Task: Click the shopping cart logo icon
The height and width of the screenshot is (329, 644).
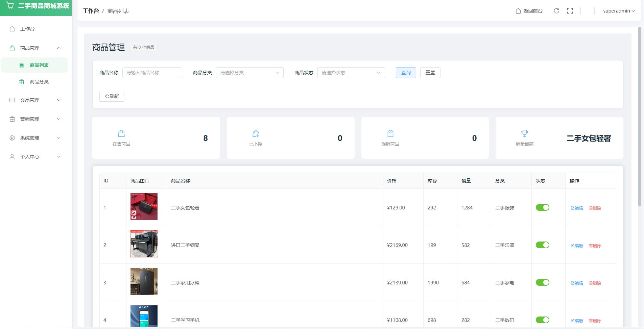Action: [10, 6]
